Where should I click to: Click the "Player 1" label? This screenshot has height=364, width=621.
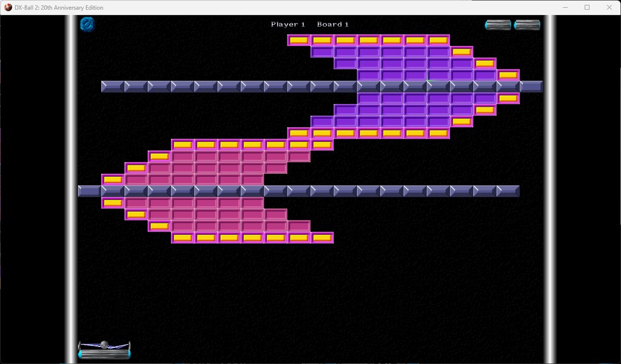click(x=288, y=24)
